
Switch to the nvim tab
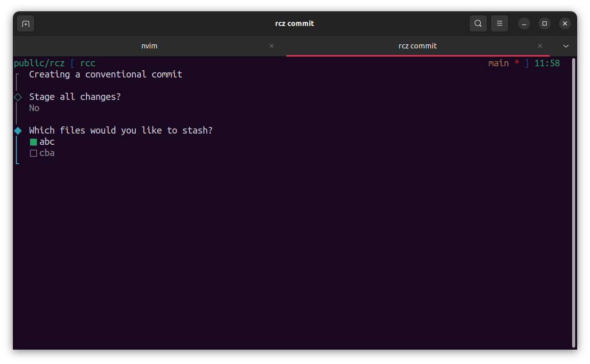point(149,46)
